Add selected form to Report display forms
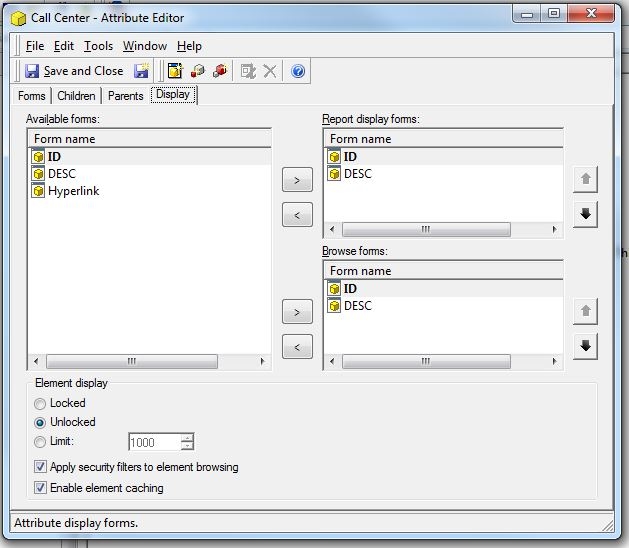 click(x=297, y=181)
